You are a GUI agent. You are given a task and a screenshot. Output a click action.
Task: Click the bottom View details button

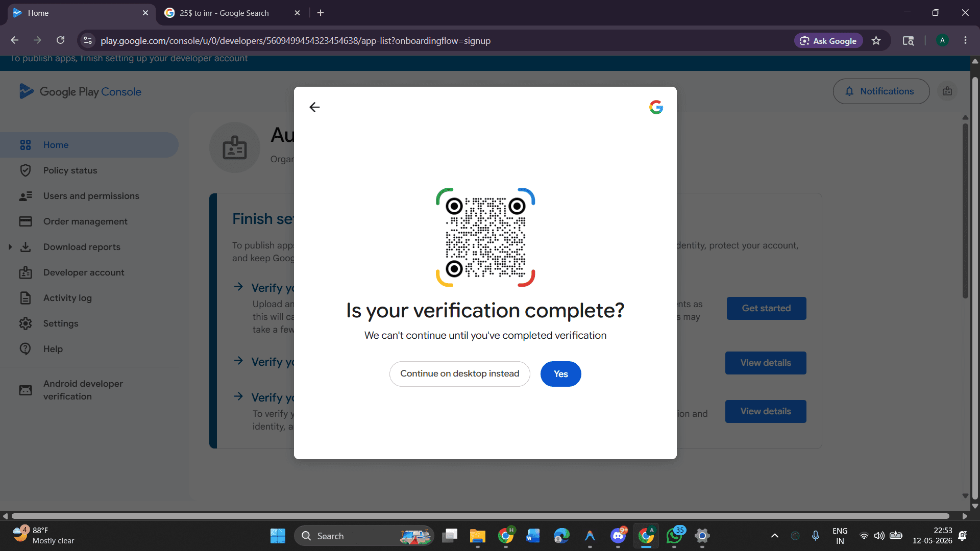(766, 411)
